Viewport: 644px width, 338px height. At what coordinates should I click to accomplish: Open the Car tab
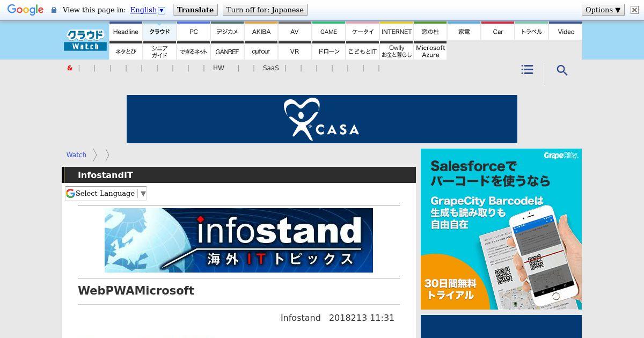click(x=498, y=32)
